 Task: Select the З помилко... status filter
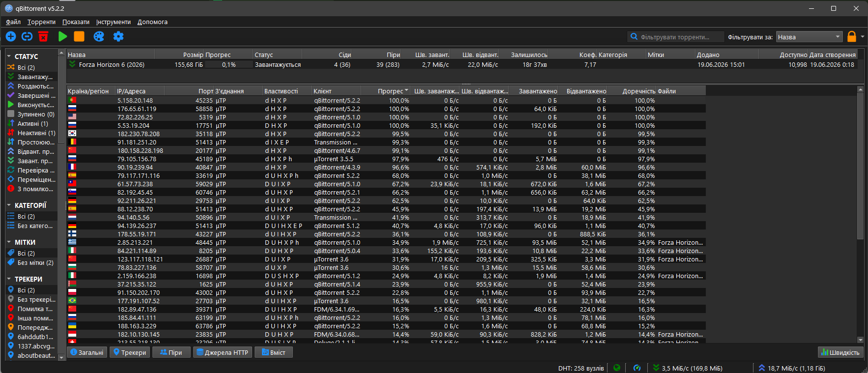point(31,189)
